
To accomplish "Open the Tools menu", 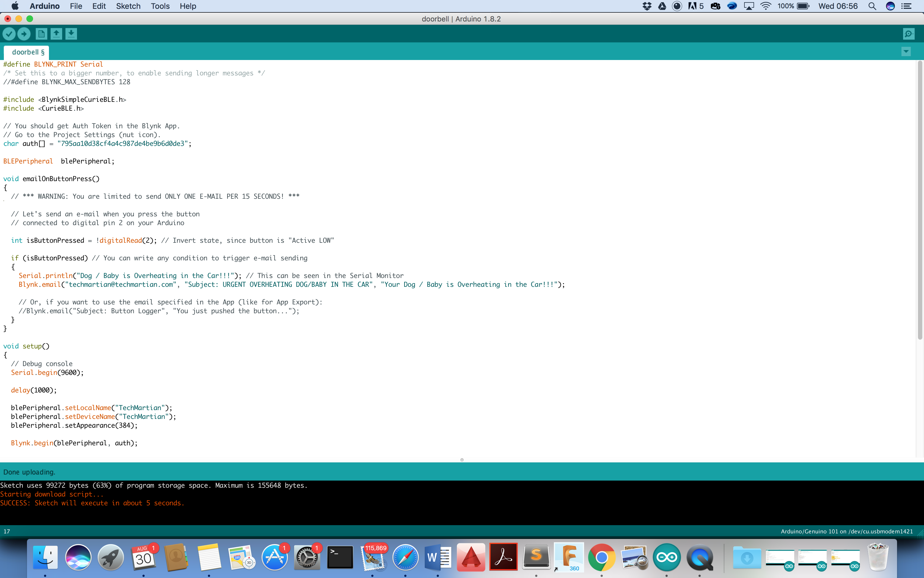I will (x=160, y=6).
